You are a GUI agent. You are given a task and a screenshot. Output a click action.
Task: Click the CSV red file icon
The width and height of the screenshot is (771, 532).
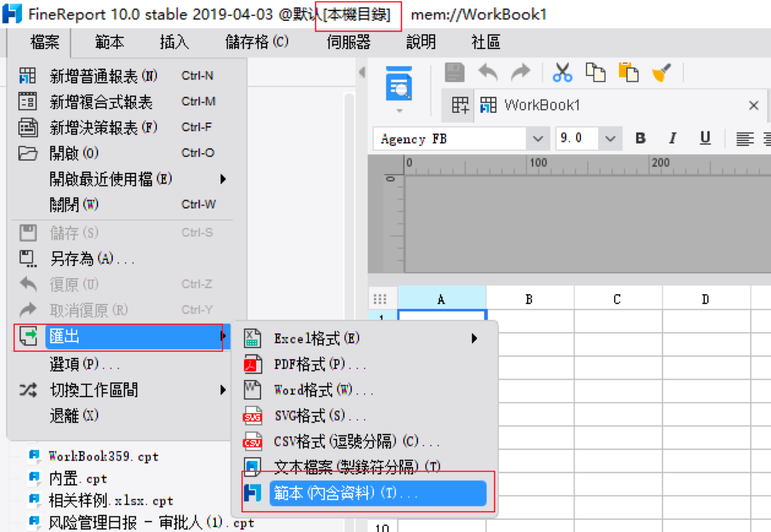[252, 442]
